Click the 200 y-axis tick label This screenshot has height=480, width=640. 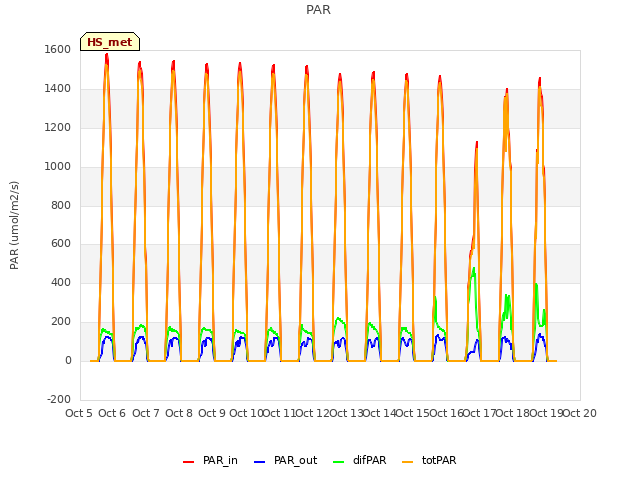[x=61, y=322]
